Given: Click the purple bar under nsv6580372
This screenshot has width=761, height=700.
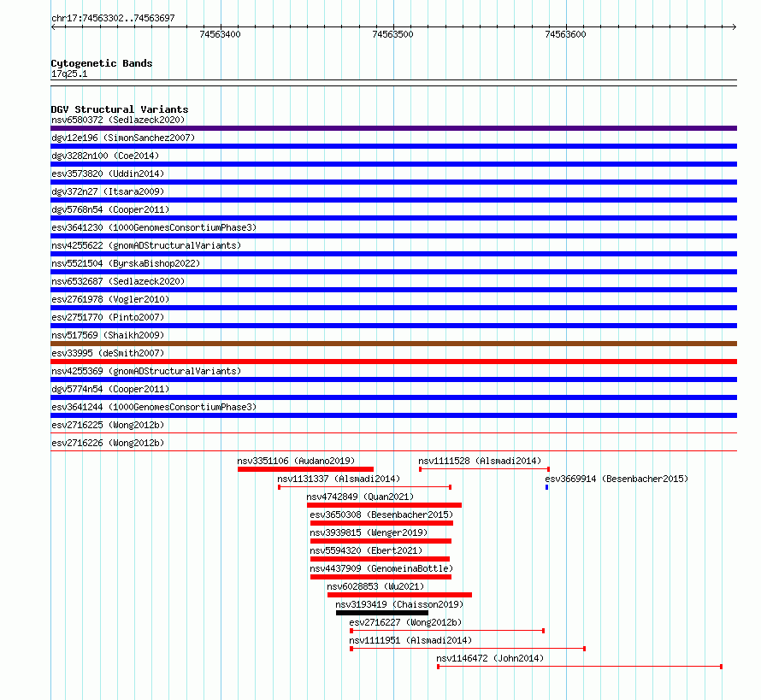Looking at the screenshot, I should pos(393,128).
